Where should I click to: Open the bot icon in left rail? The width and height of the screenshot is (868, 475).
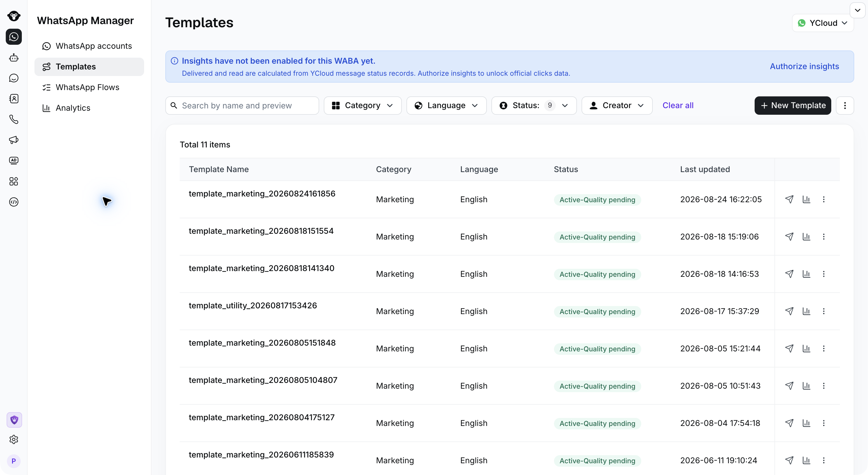point(14,58)
